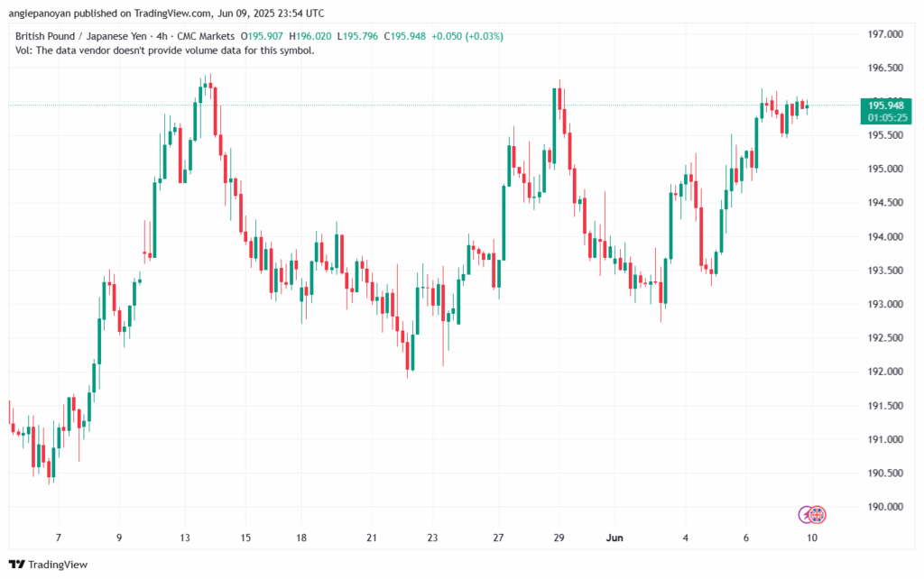924x579 pixels.
Task: Click the 195.500 price axis label
Action: (x=885, y=135)
